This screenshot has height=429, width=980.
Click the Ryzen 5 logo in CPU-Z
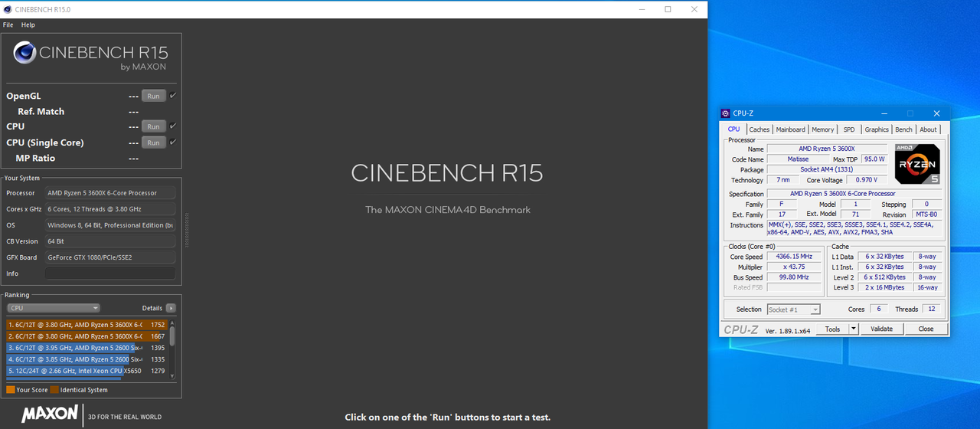pos(917,164)
